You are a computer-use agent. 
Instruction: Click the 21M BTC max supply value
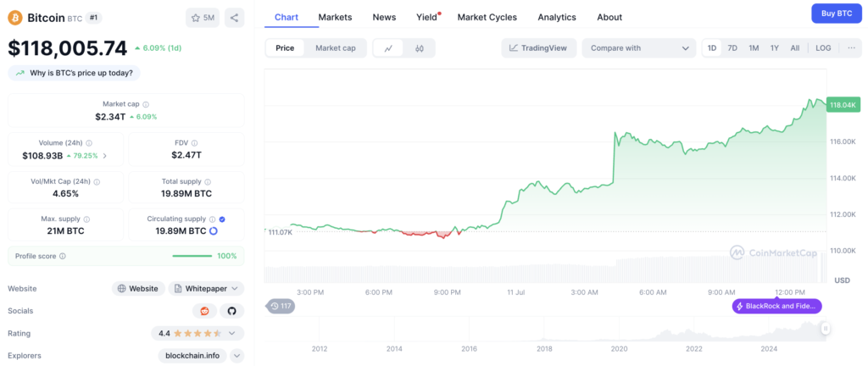coord(66,231)
